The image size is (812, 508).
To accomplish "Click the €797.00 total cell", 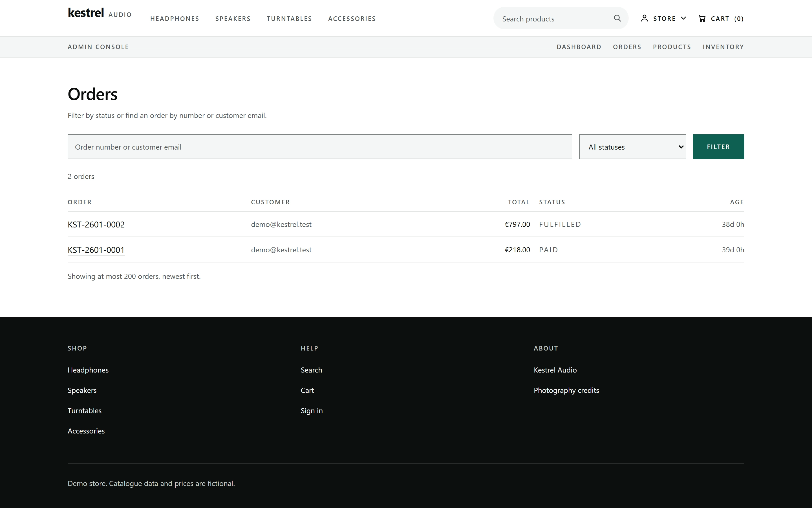I will tap(517, 224).
